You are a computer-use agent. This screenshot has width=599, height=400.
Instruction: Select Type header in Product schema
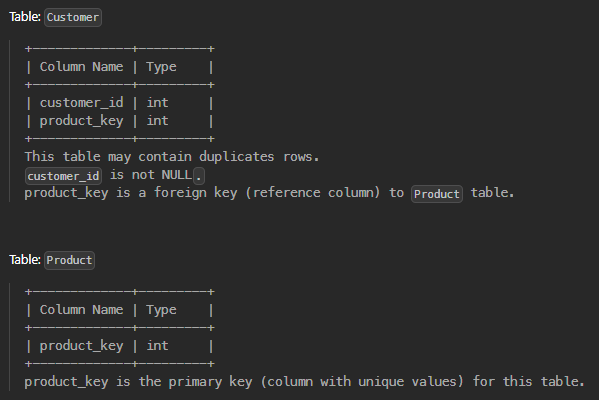pyautogui.click(x=161, y=310)
